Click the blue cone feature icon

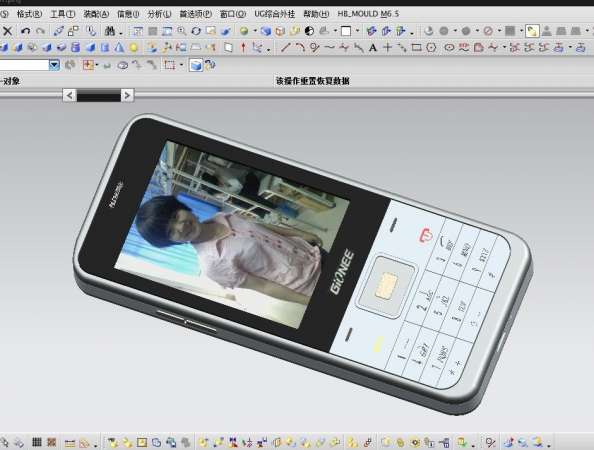tap(119, 48)
